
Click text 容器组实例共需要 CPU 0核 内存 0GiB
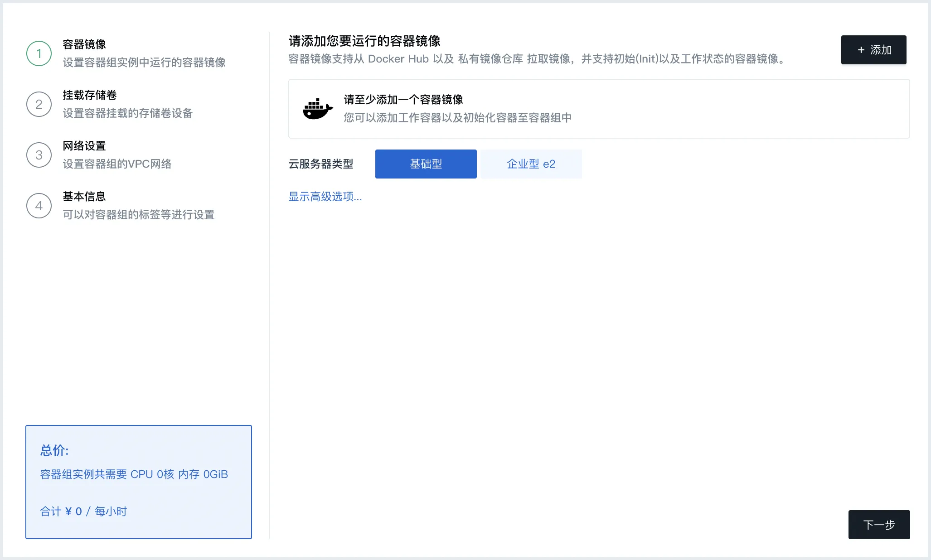click(134, 474)
